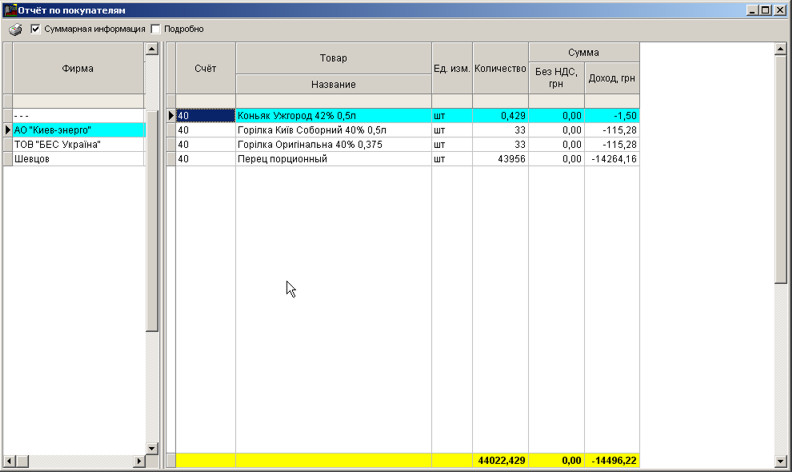792x472 pixels.
Task: Click the up arrow of the far-right scrollbar
Action: 781,48
